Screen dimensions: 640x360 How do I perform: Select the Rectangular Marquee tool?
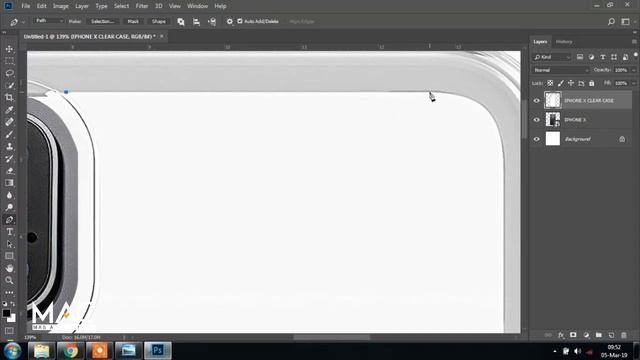pos(9,61)
